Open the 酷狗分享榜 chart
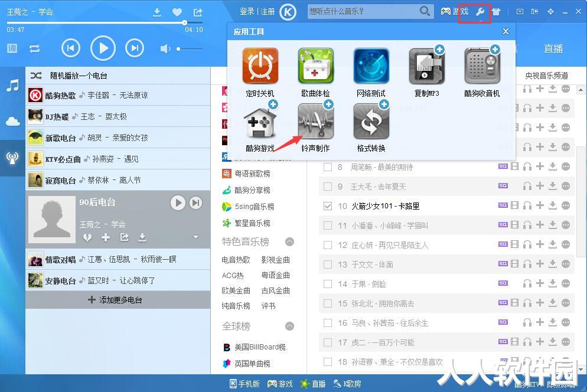587x392 pixels. tap(246, 190)
